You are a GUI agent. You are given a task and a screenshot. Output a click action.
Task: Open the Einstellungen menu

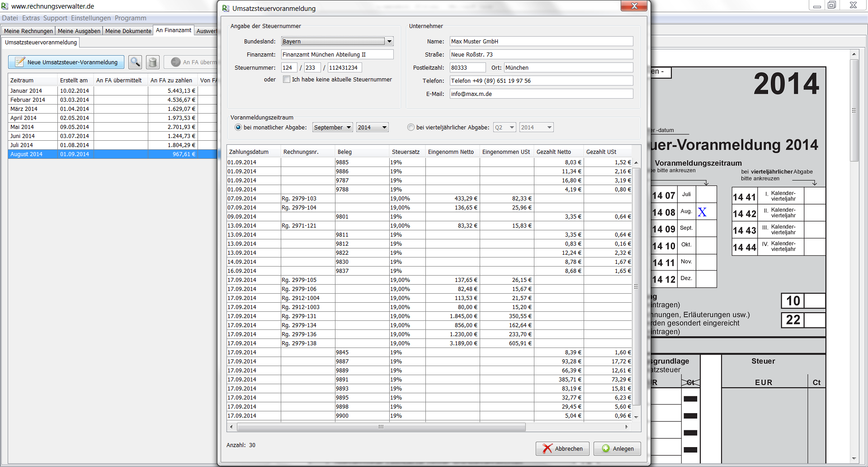[x=90, y=18]
